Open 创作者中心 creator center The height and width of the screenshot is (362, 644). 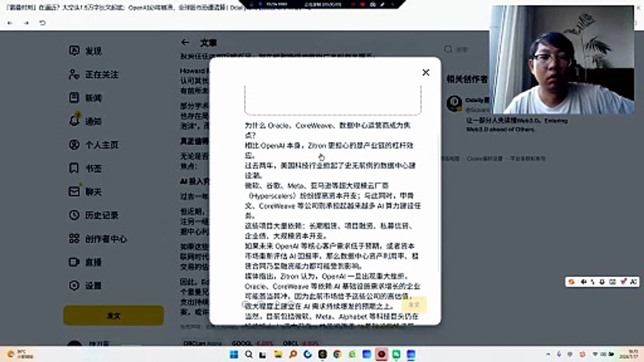[x=98, y=239]
